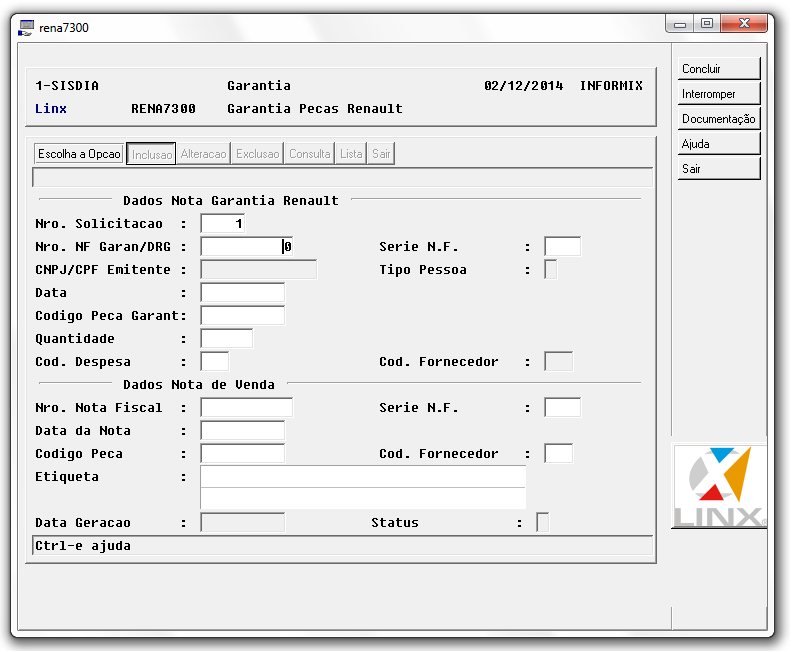Select the Inclusao menu option
This screenshot has height=652, width=793.
[x=151, y=154]
